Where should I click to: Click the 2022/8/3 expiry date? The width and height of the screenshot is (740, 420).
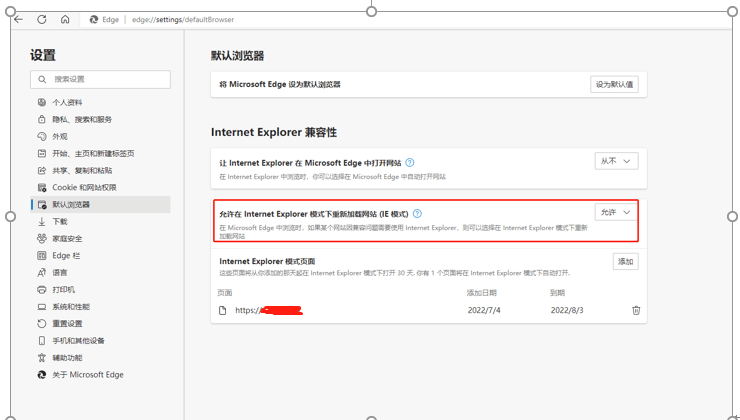567,310
